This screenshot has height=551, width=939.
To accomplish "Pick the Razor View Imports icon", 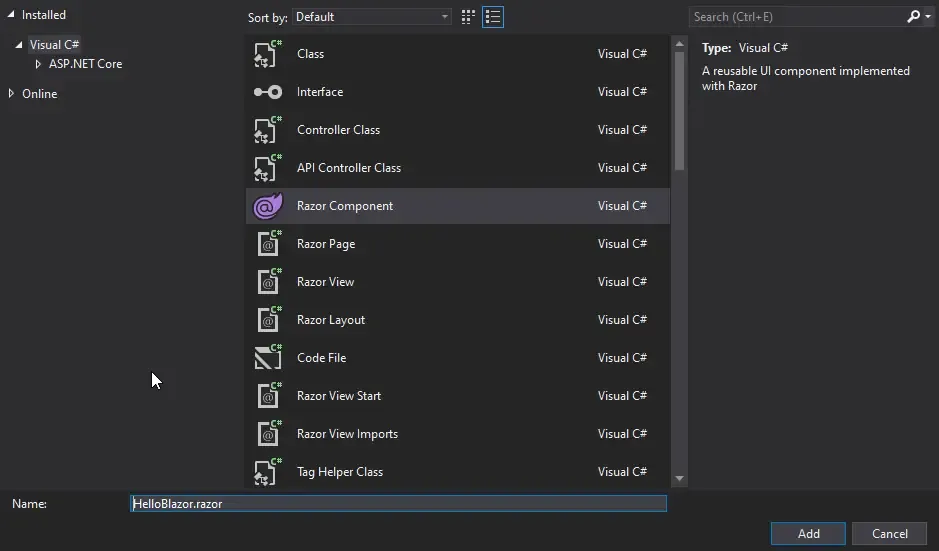I will tap(269, 434).
